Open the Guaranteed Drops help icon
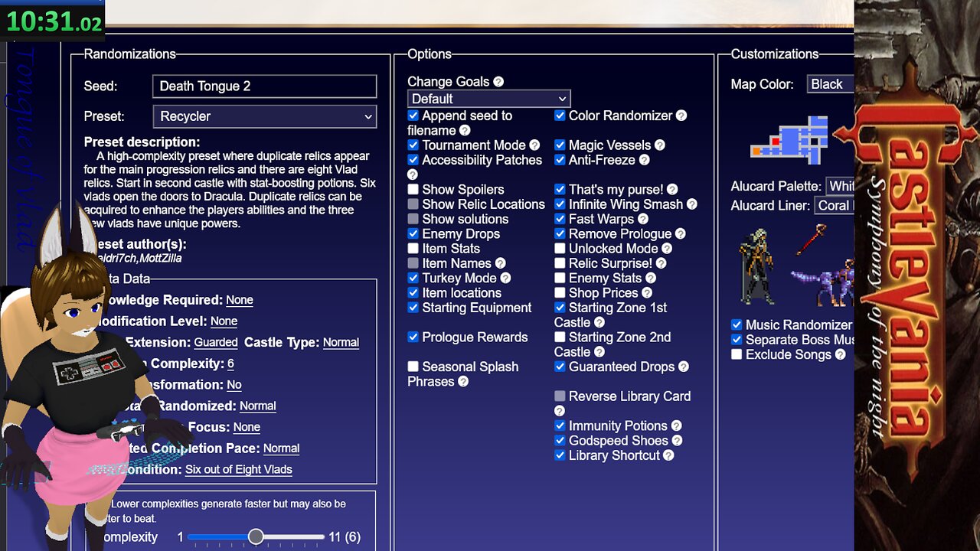The height and width of the screenshot is (551, 980). click(x=684, y=367)
